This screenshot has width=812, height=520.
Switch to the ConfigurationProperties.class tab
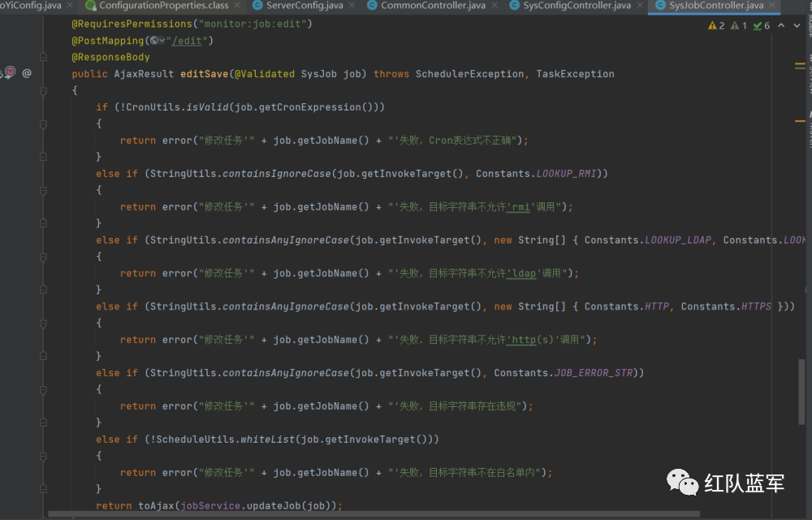point(164,6)
